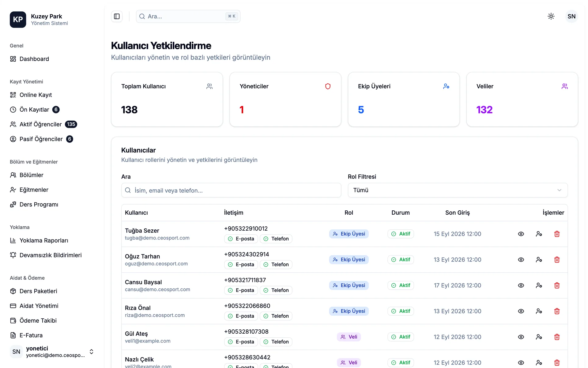Open the Ön Kayıtlar menu item
Viewport: 588px width, 368px height.
pyautogui.click(x=35, y=109)
